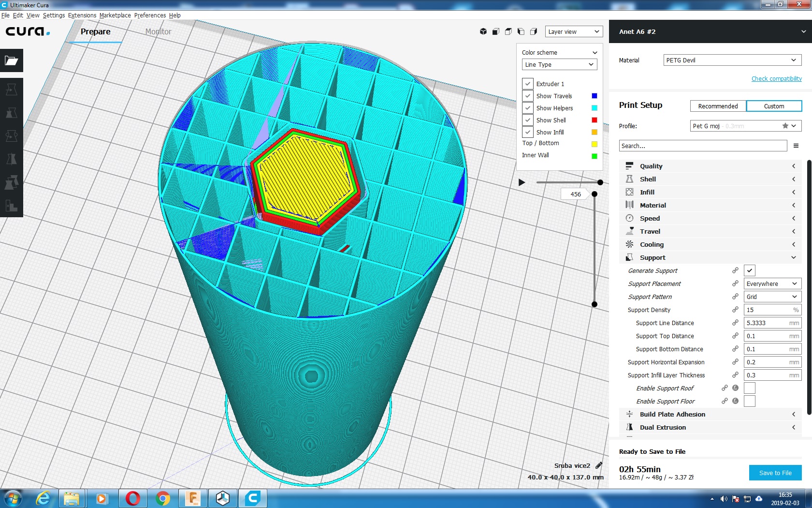Click the profile star icon
The height and width of the screenshot is (508, 812).
pyautogui.click(x=785, y=126)
